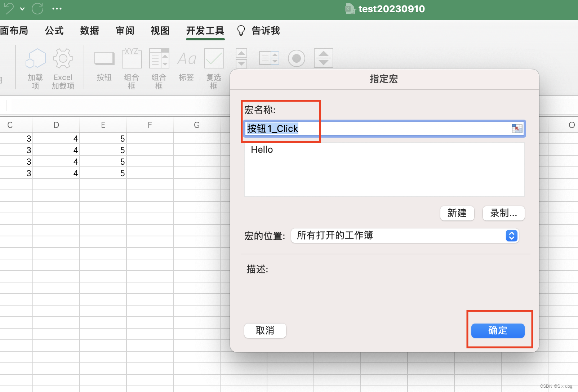This screenshot has width=578, height=392.
Task: Select column C header
Action: tap(10, 125)
